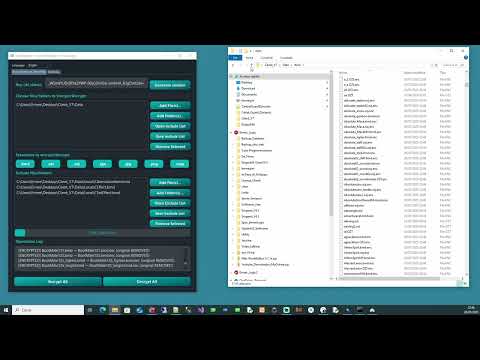Viewport: 480px width, 360px height.
Task: Click the Generate random key button
Action: pyautogui.click(x=170, y=85)
